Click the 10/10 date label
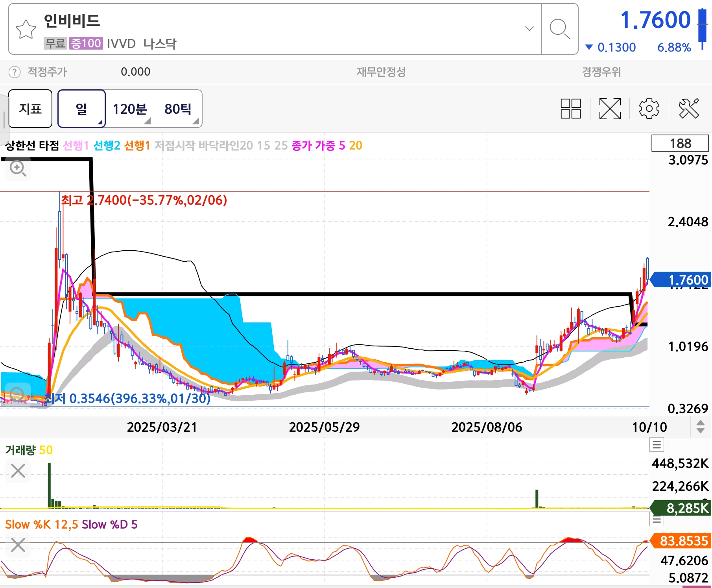The image size is (712, 588). click(x=649, y=427)
